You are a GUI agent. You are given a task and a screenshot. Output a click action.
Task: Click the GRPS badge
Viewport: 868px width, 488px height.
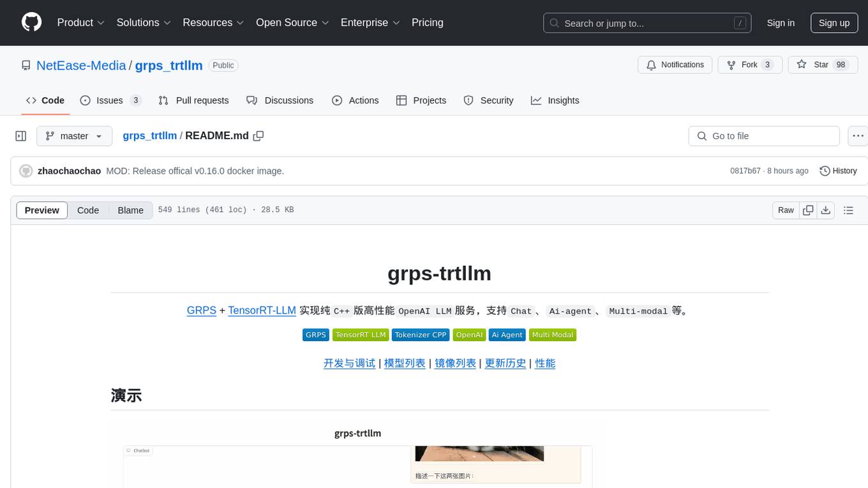(x=316, y=335)
